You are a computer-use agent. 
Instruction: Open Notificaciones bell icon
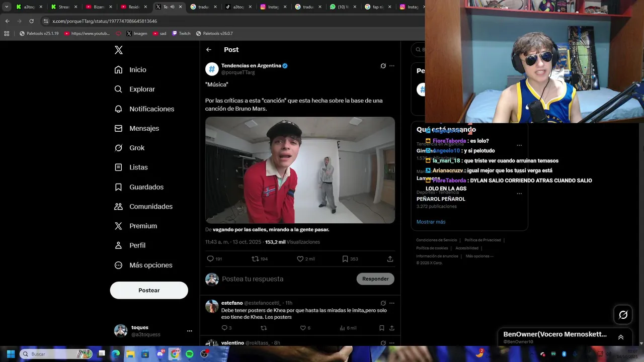point(118,109)
